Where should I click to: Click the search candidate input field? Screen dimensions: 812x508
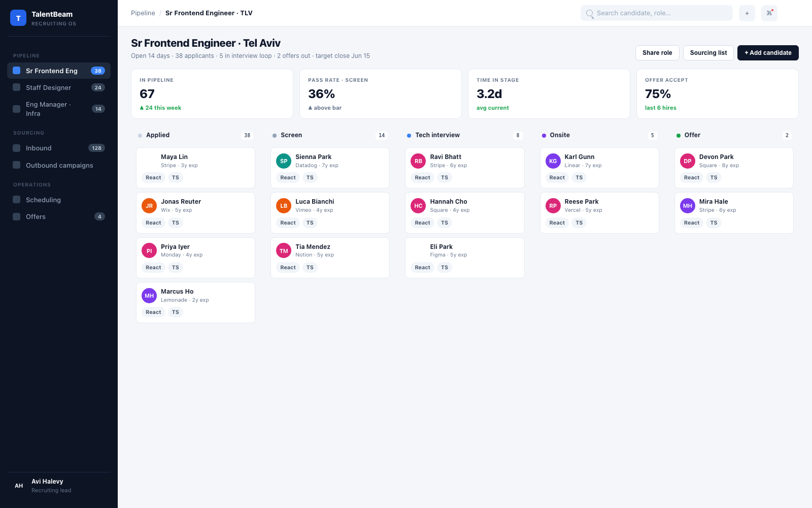click(x=657, y=13)
